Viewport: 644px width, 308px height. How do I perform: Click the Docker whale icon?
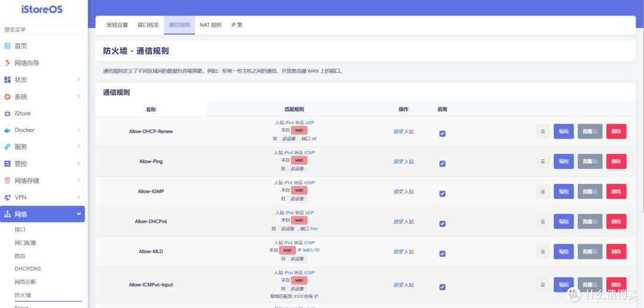point(7,130)
